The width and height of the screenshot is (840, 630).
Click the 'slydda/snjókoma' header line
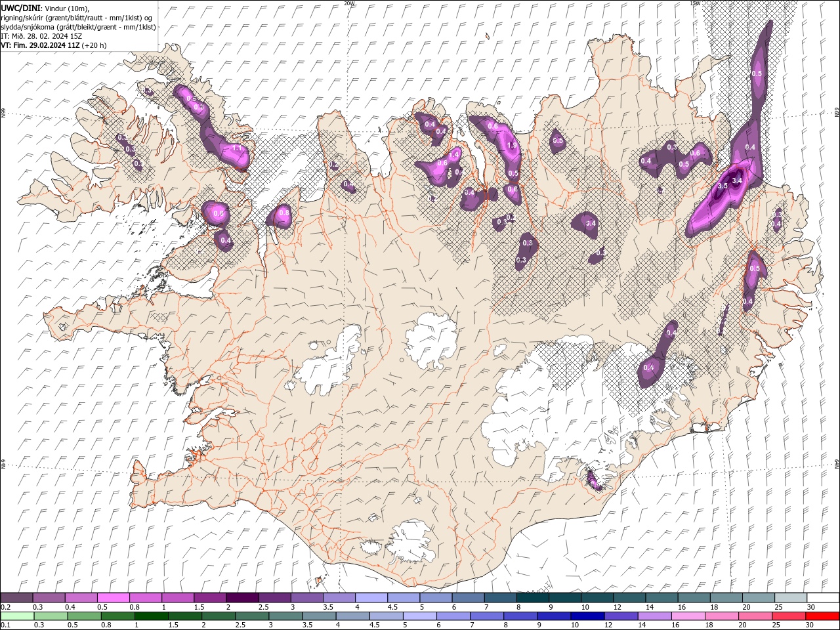coord(79,27)
